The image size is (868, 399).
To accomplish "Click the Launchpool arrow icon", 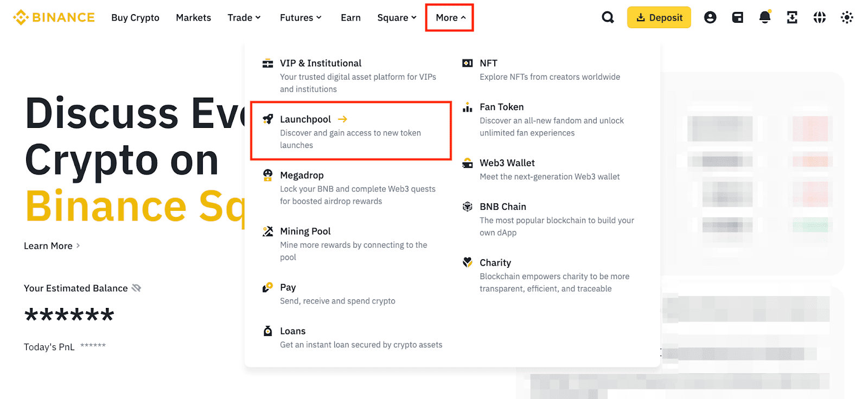I will pyautogui.click(x=342, y=119).
